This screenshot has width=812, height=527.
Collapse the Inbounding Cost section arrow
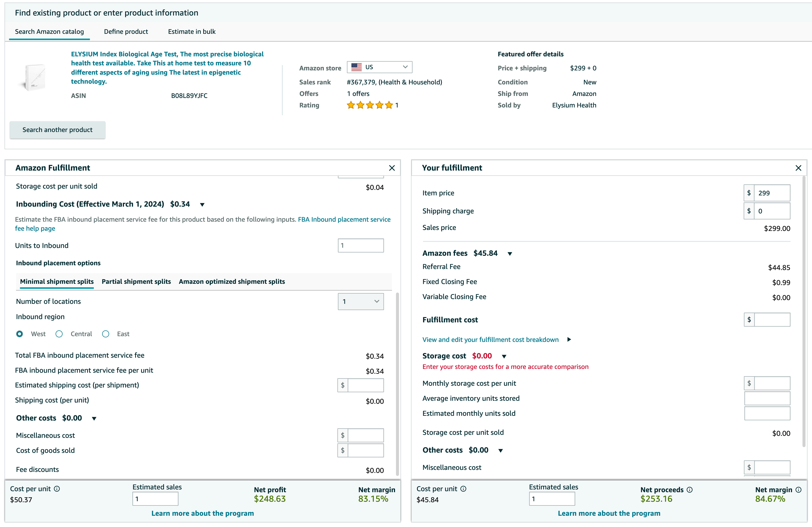[x=202, y=204]
